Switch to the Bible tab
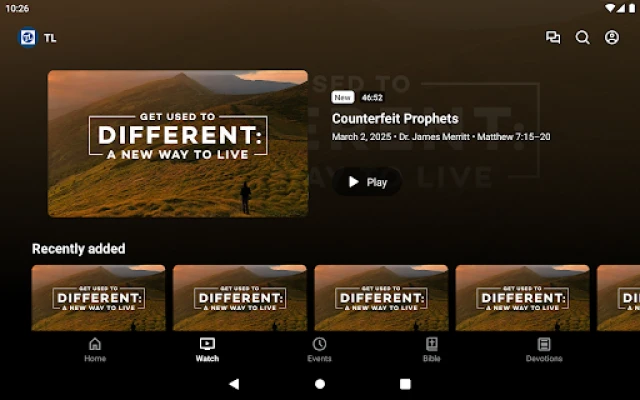The height and width of the screenshot is (400, 640). (431, 350)
